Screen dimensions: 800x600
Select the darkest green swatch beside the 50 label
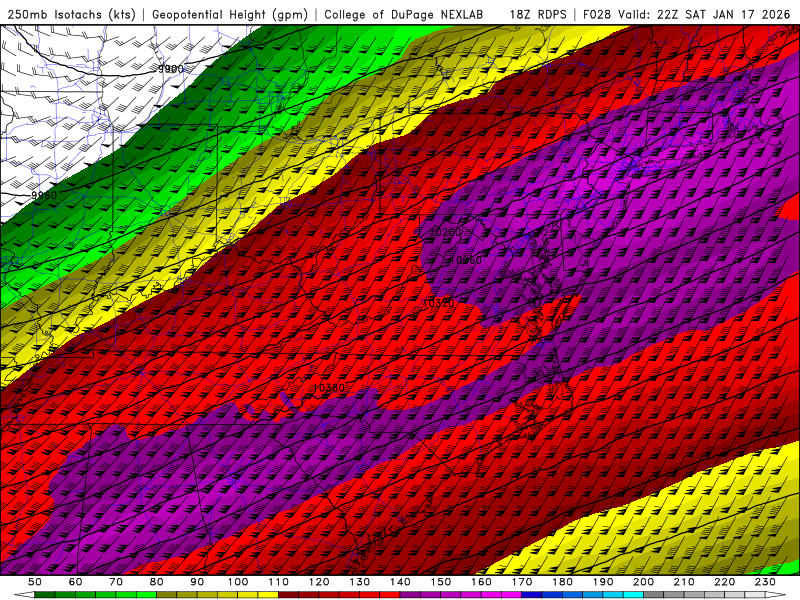45,595
